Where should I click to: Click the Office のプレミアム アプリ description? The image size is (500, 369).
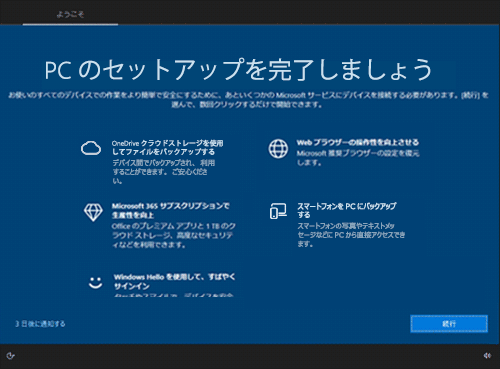[174, 235]
